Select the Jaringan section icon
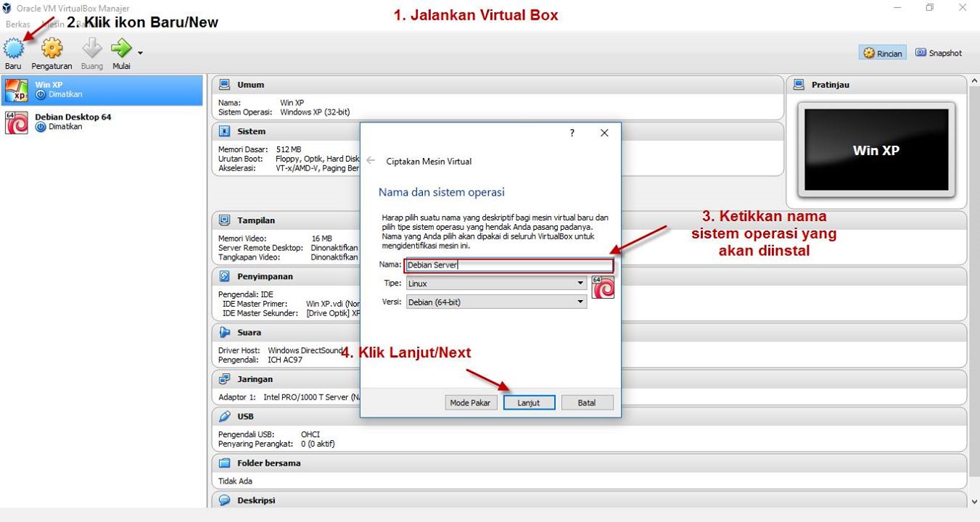Image resolution: width=980 pixels, height=522 pixels. pos(225,378)
